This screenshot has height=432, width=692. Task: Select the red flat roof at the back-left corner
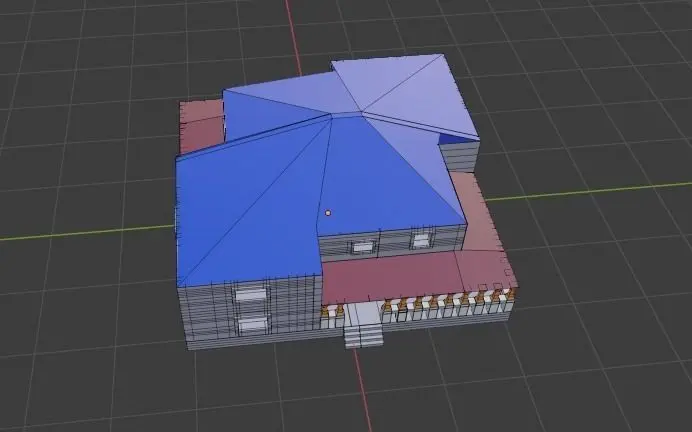pyautogui.click(x=202, y=125)
